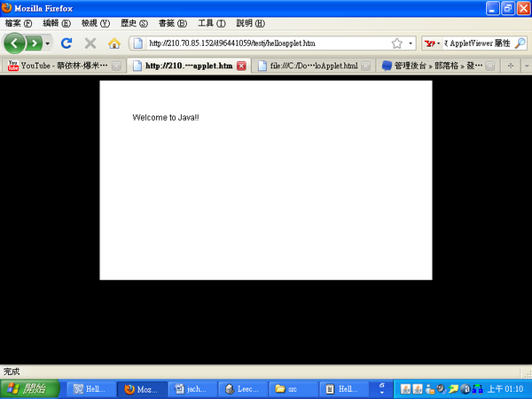Open the 說明 (H) menu

(250, 23)
